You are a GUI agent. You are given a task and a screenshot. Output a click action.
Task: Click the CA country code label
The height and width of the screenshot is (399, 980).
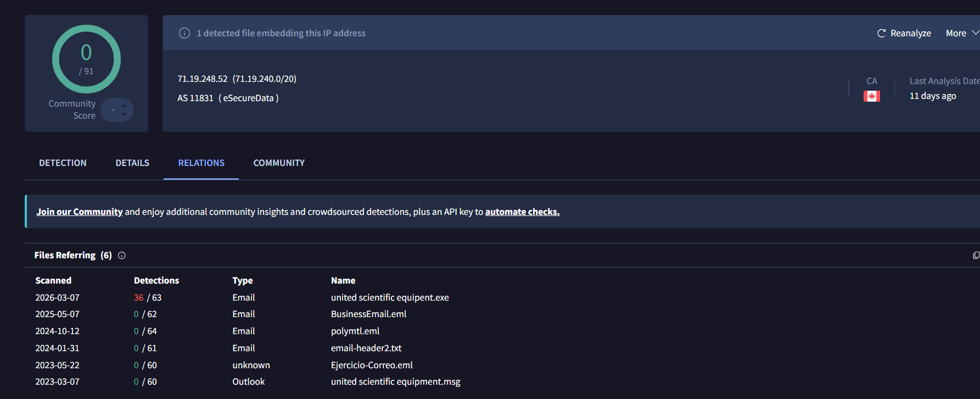click(872, 81)
